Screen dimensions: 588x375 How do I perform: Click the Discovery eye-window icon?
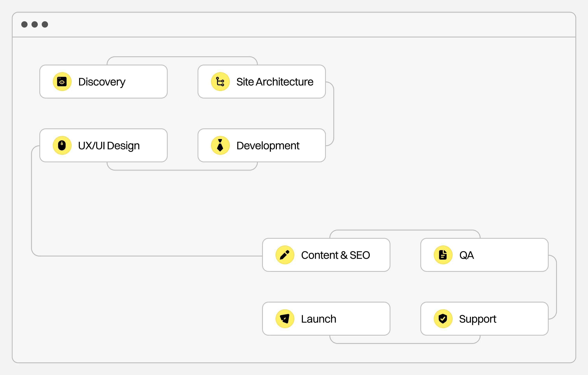(62, 82)
